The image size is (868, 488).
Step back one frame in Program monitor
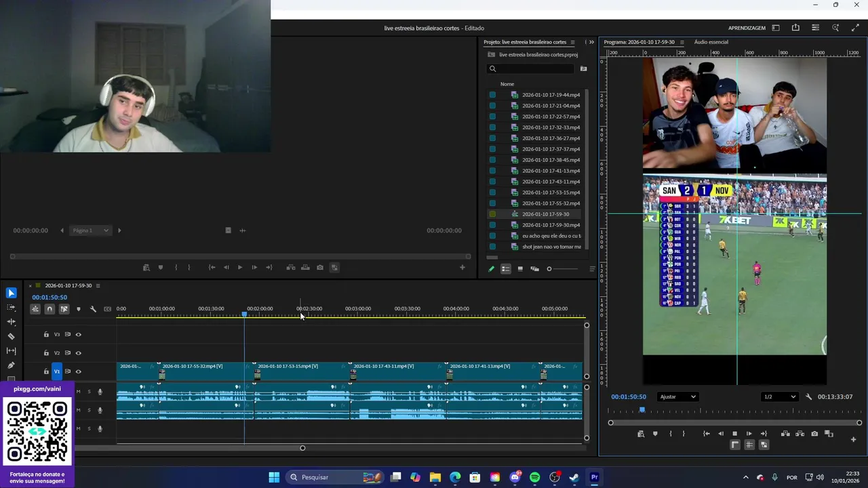(720, 434)
